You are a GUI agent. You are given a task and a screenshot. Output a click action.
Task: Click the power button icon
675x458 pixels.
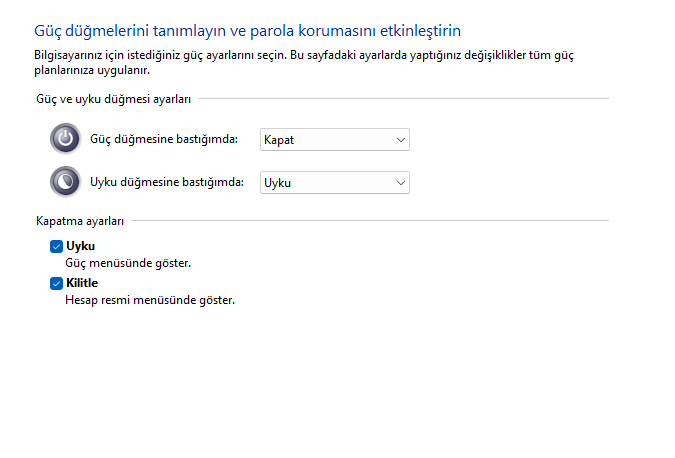pos(65,139)
